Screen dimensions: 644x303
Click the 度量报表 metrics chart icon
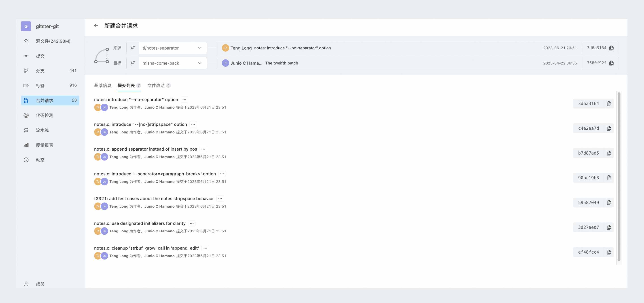coord(26,145)
